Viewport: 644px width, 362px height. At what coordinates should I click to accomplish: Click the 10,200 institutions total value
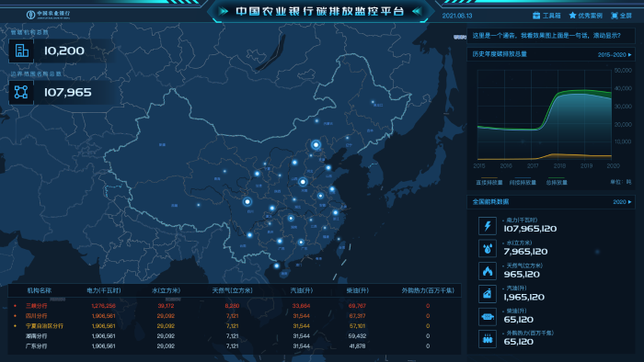[x=64, y=51]
